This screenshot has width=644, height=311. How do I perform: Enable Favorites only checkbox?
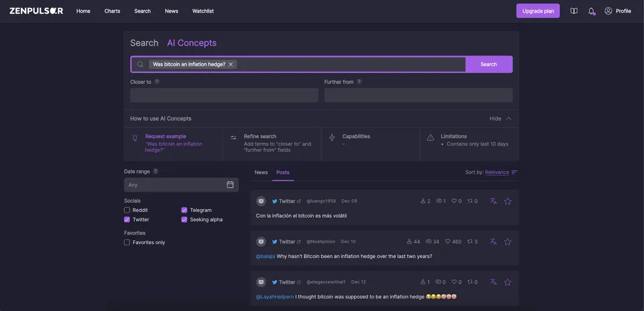127,243
